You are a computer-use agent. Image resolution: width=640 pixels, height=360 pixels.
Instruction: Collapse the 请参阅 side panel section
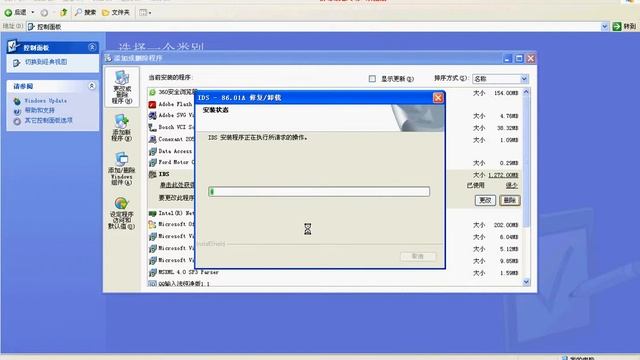[x=92, y=86]
